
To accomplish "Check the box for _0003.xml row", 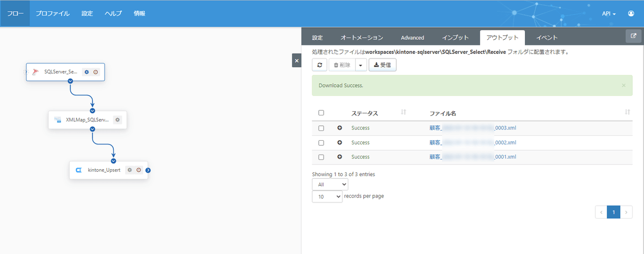I will point(321,128).
